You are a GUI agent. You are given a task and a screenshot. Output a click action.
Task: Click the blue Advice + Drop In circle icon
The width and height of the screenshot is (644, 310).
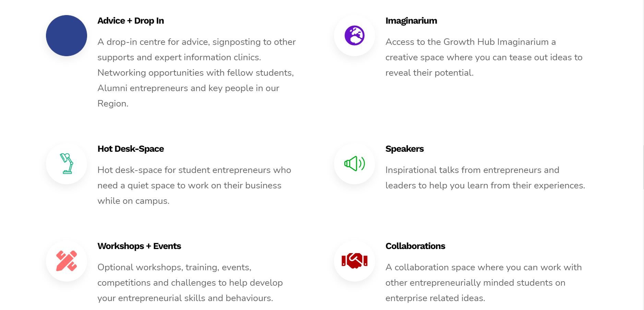click(66, 36)
